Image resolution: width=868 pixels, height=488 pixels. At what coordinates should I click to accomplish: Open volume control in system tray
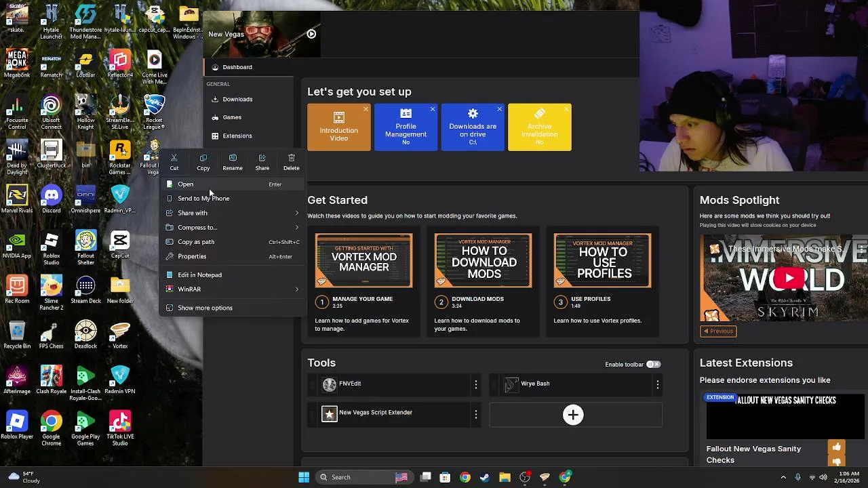823,477
